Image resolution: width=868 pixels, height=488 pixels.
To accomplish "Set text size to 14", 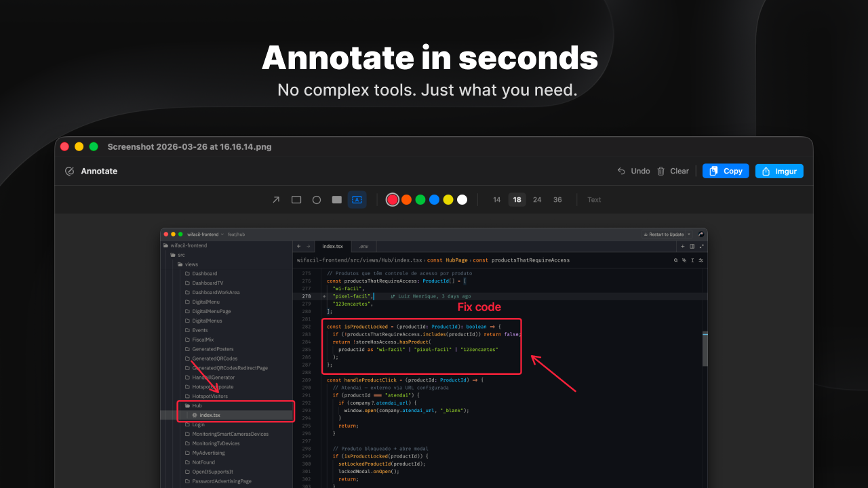I will pos(497,200).
